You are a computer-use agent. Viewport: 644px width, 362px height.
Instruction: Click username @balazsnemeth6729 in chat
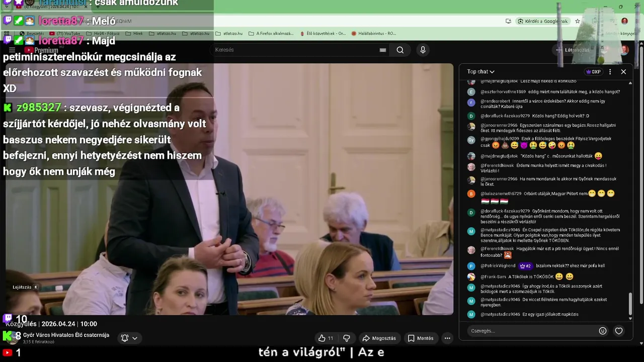point(501,194)
